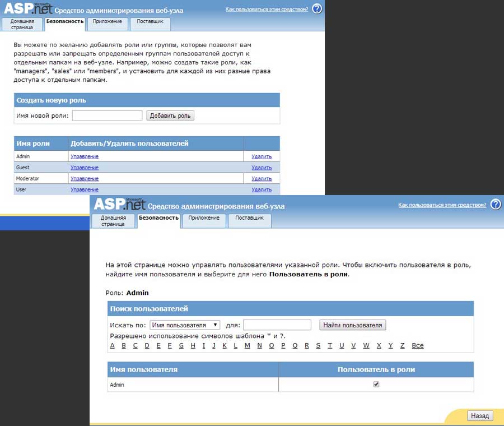The height and width of the screenshot is (426, 504).
Task: Click the ASP.net logo on the roles list page
Action: point(28,8)
